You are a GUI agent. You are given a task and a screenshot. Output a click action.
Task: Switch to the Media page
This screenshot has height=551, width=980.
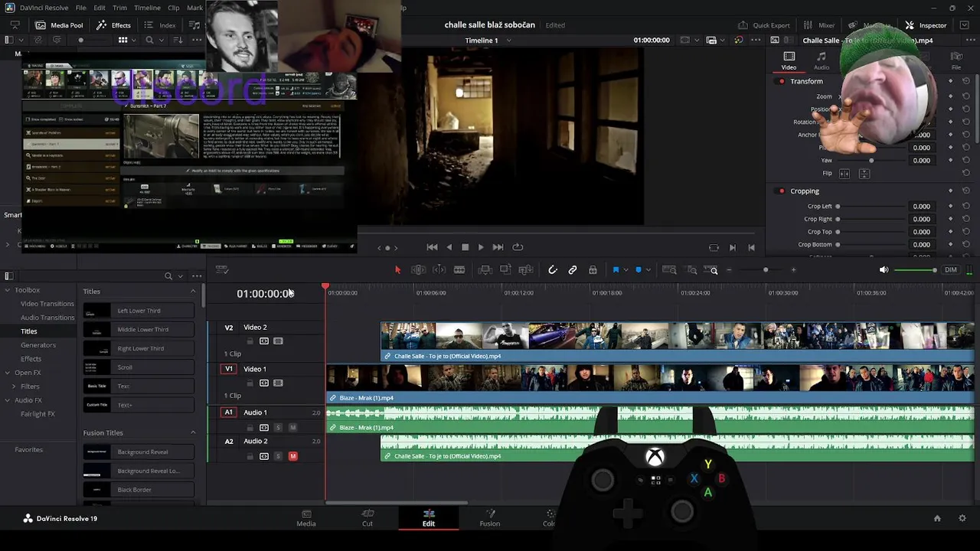(306, 518)
